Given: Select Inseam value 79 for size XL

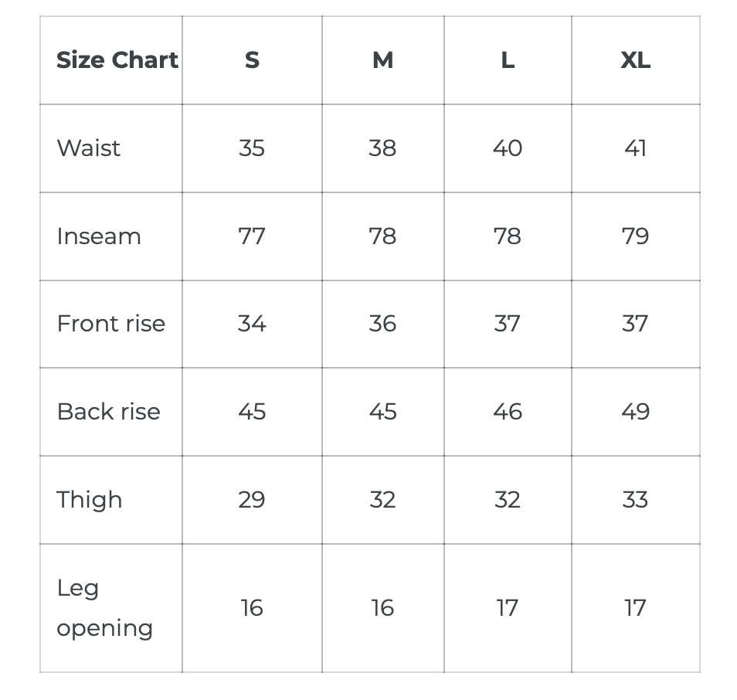Looking at the screenshot, I should coord(635,236).
